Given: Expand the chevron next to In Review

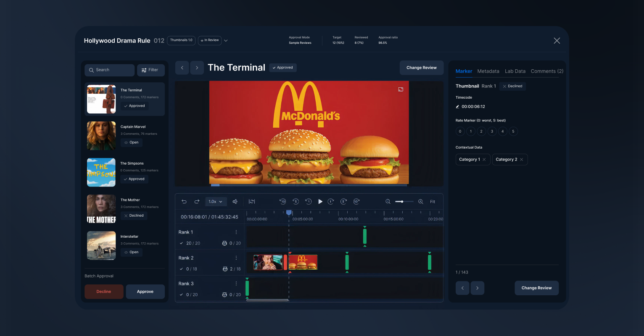Looking at the screenshot, I should 226,41.
